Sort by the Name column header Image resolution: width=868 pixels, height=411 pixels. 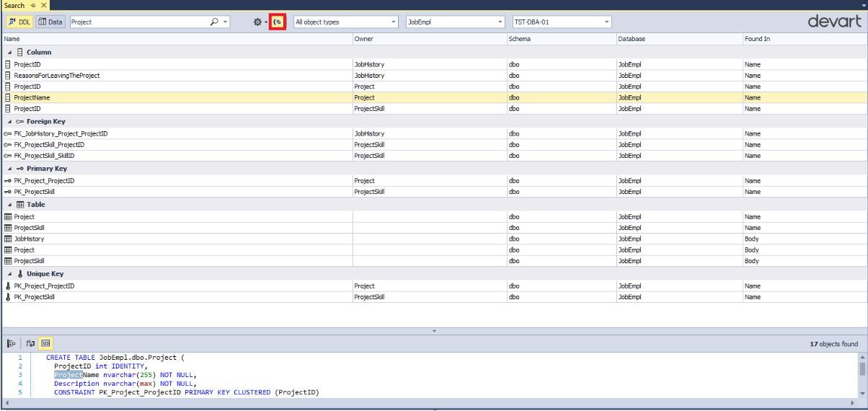(177, 37)
